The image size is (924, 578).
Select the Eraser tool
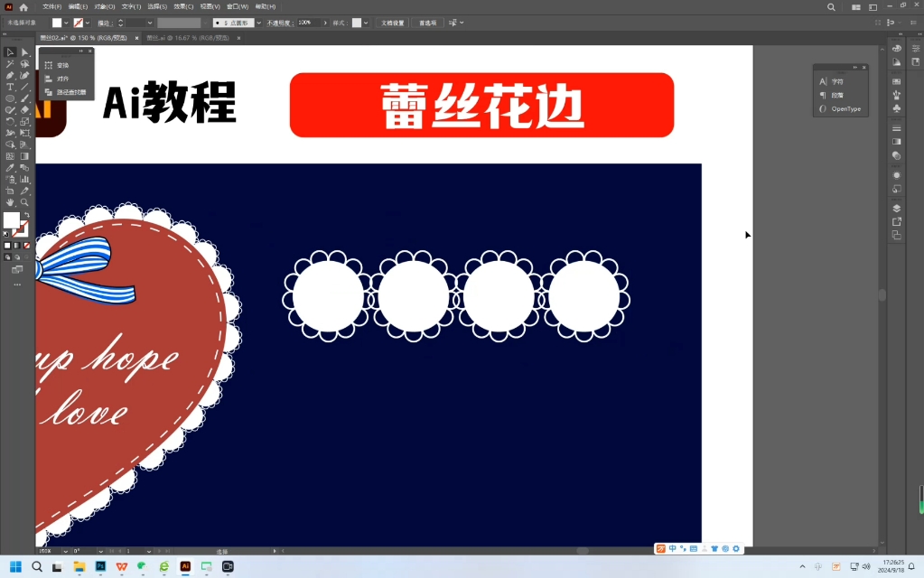coord(24,109)
